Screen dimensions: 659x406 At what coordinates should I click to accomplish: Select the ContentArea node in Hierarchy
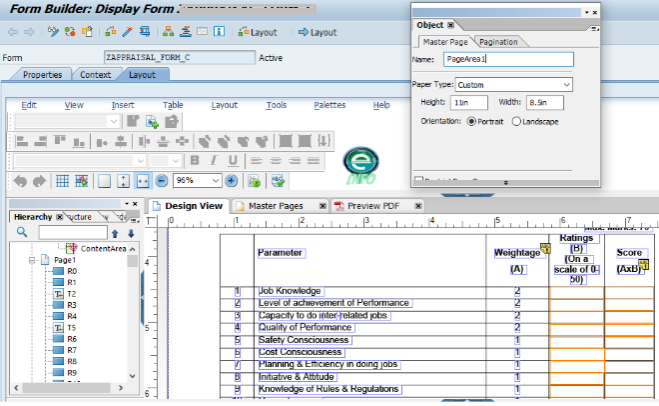point(103,249)
